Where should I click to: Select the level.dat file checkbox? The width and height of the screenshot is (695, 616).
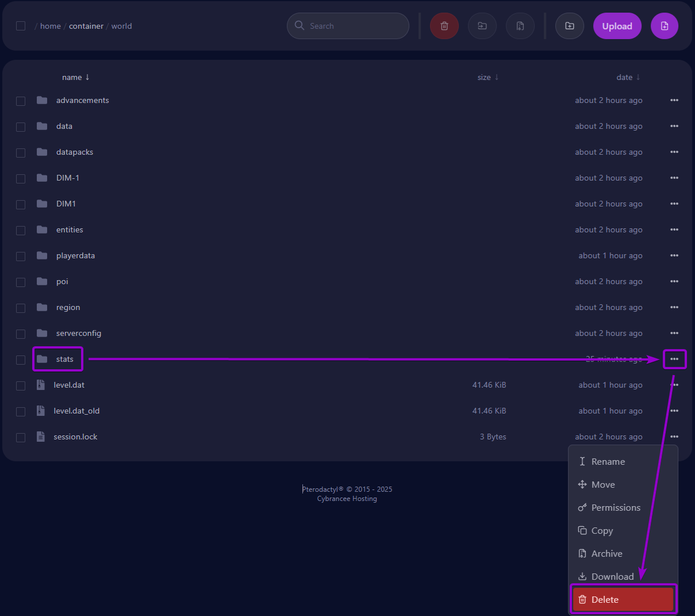[21, 385]
